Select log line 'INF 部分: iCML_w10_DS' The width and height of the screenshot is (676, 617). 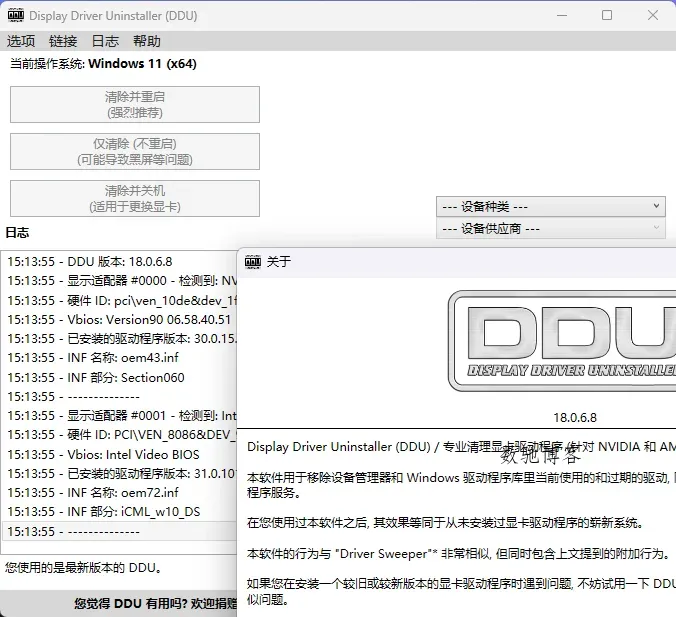click(119, 512)
